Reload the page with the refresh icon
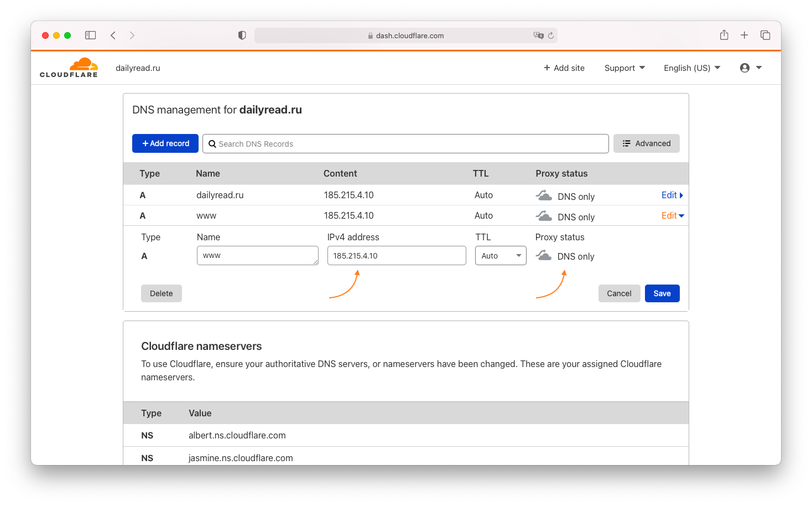The image size is (812, 506). 551,35
